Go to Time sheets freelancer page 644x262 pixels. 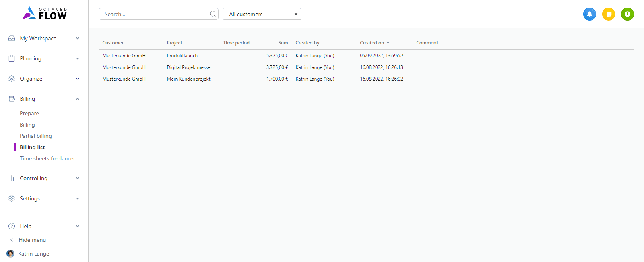pos(47,158)
